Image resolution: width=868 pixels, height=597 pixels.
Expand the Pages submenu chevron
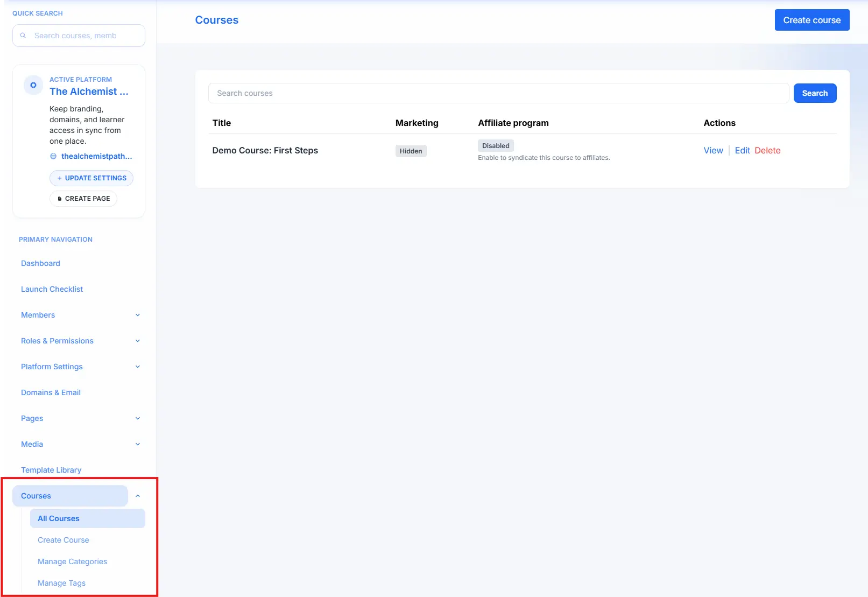pos(138,418)
